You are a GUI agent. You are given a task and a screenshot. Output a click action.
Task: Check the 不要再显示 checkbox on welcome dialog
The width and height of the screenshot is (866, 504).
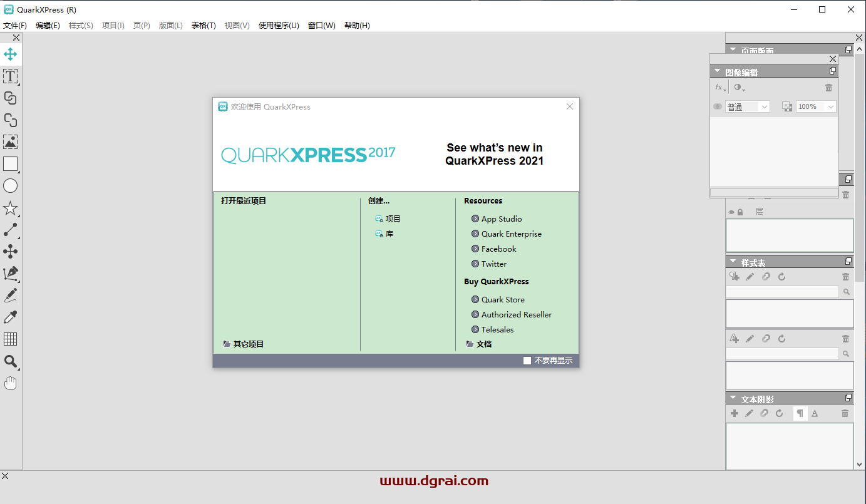point(527,360)
